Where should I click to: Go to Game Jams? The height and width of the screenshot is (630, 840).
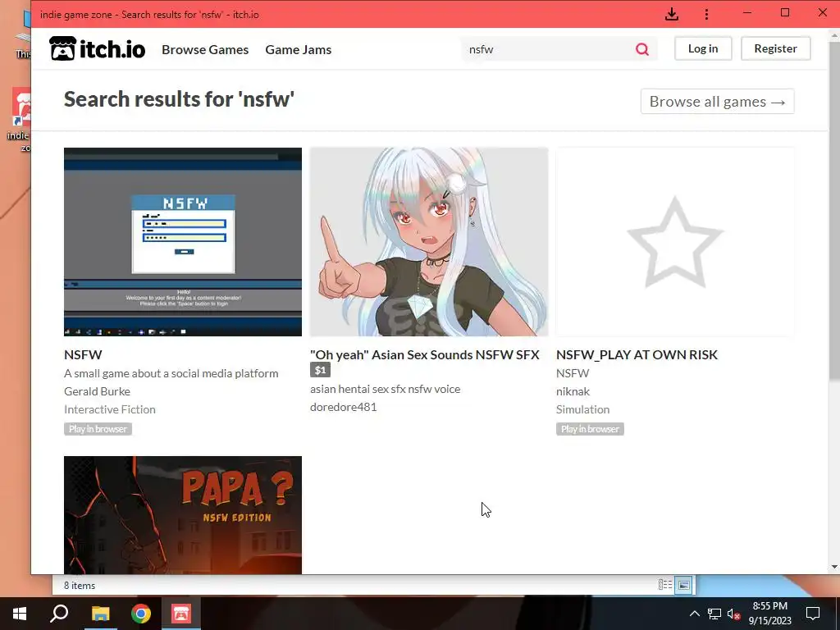(299, 49)
